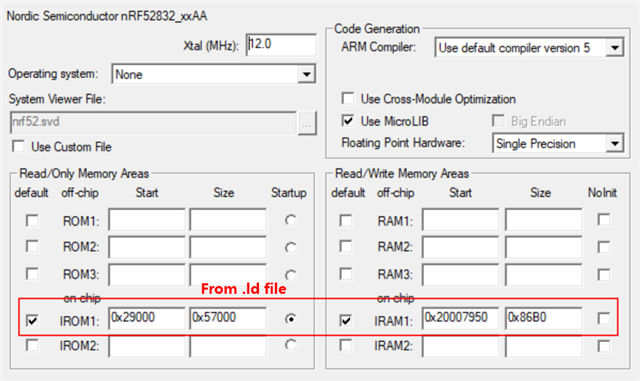Check the IRAM1 NoInit checkbox

(x=604, y=319)
